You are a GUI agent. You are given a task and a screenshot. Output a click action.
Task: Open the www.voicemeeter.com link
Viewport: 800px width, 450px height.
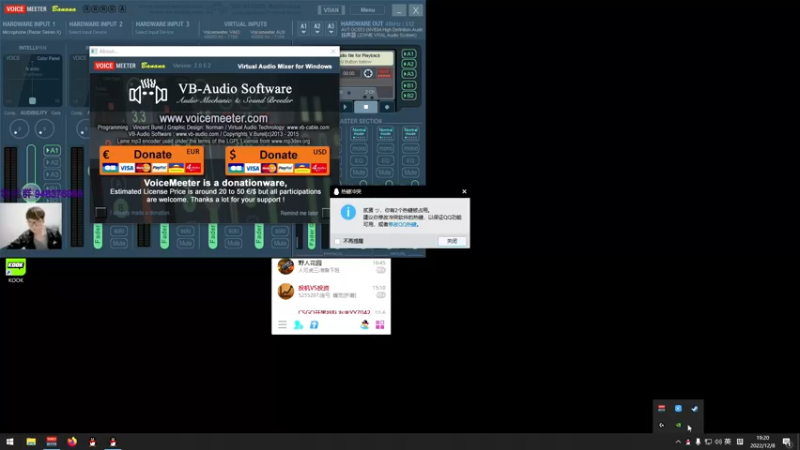pyautogui.click(x=213, y=118)
